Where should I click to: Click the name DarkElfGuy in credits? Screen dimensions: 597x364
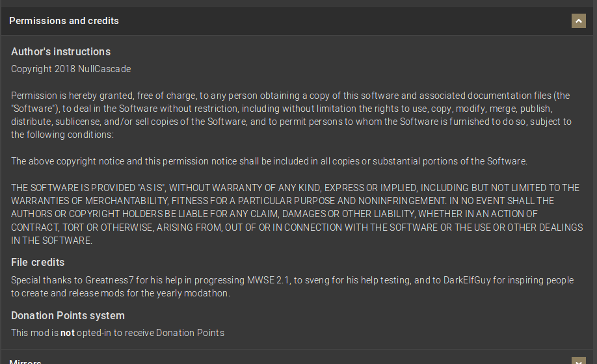pos(467,280)
